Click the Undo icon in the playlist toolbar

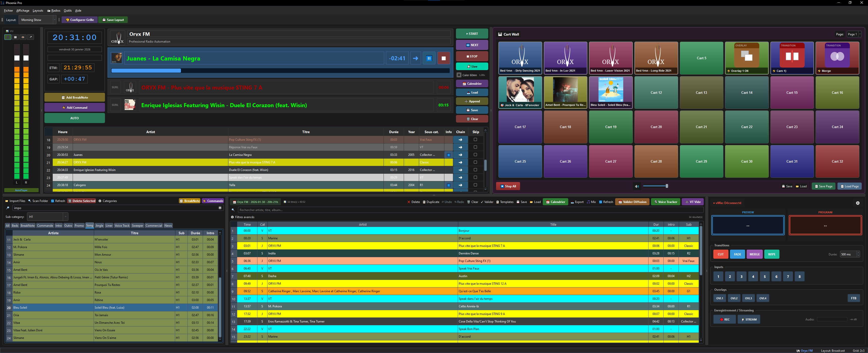coord(443,202)
